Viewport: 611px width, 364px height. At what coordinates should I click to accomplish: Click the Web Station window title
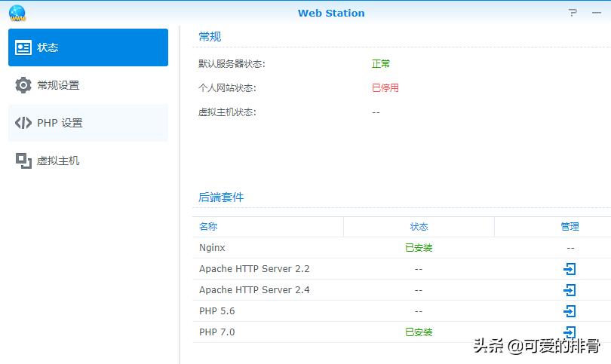coord(331,13)
